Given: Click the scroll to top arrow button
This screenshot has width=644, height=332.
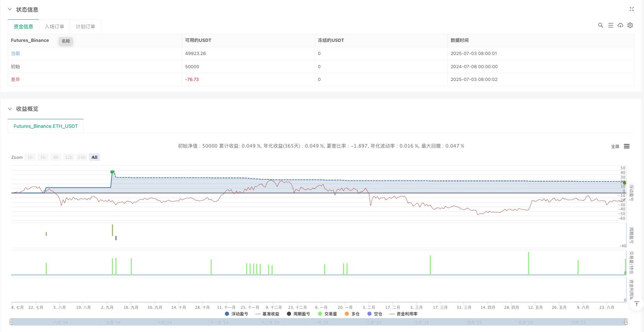Looking at the screenshot, I should coord(636,304).
